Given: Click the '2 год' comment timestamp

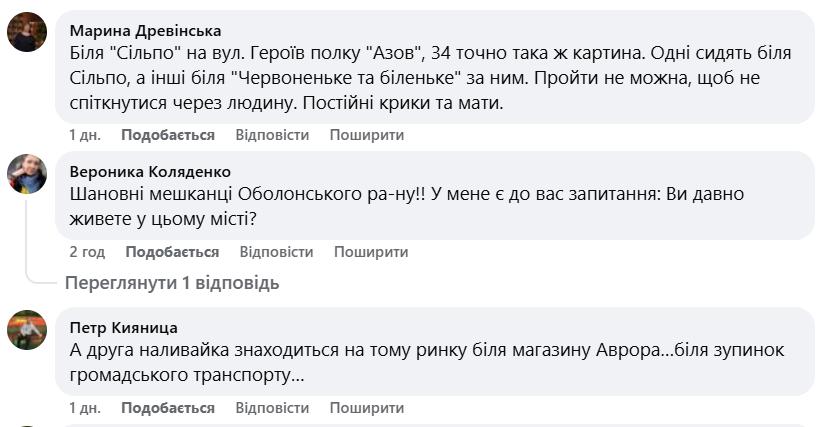Looking at the screenshot, I should [x=87, y=252].
